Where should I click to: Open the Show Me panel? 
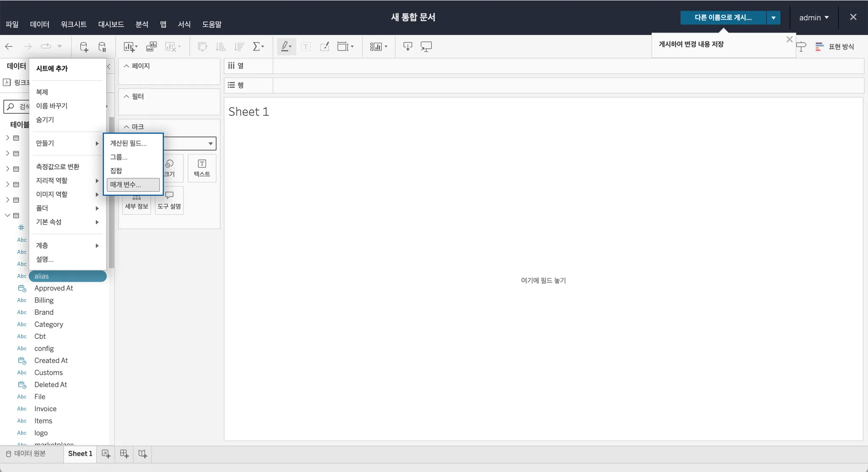(835, 47)
